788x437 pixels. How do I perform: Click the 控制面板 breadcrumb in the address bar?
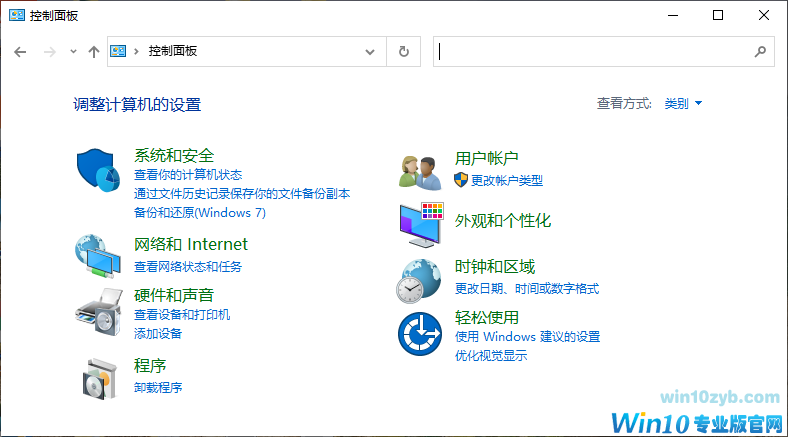pos(172,51)
